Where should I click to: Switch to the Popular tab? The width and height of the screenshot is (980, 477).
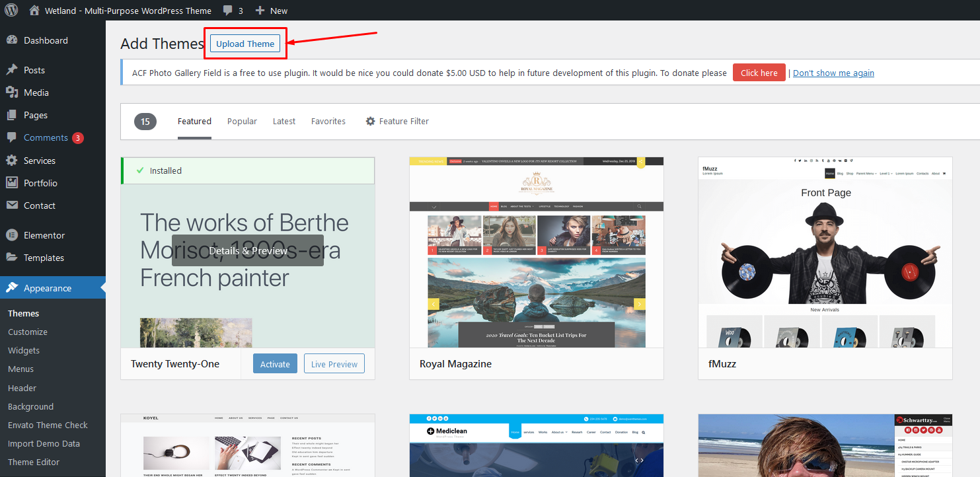point(242,121)
